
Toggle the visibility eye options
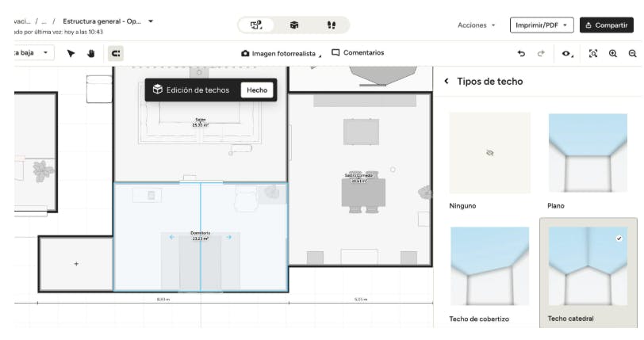(567, 53)
